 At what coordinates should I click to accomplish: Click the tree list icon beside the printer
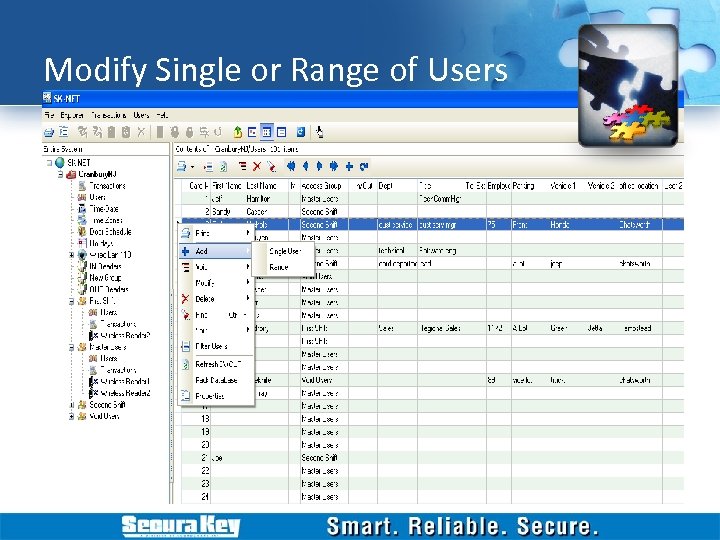pos(63,132)
